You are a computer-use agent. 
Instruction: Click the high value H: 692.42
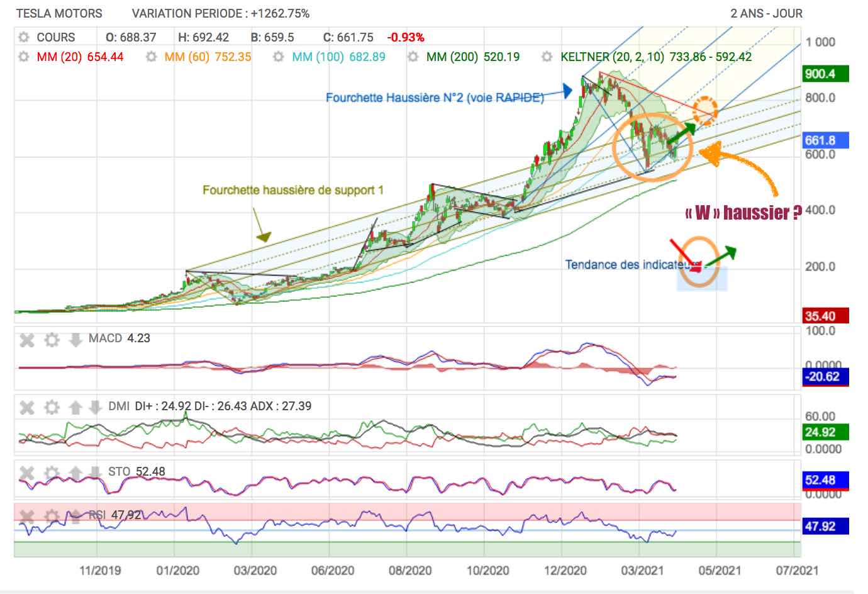click(204, 37)
